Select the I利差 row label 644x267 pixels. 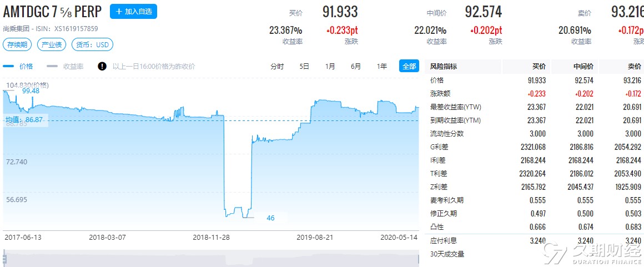click(x=437, y=160)
